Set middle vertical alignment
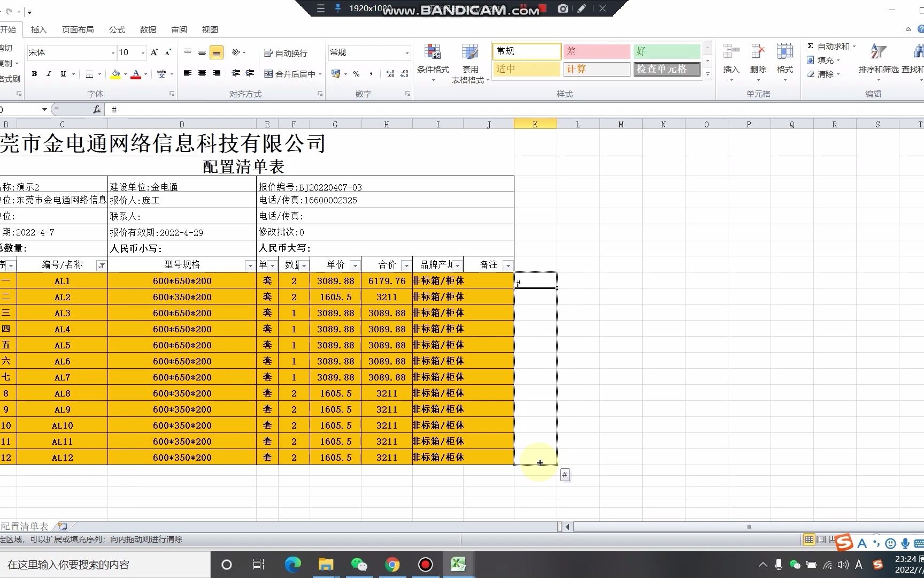This screenshot has height=578, width=924. tap(202, 52)
